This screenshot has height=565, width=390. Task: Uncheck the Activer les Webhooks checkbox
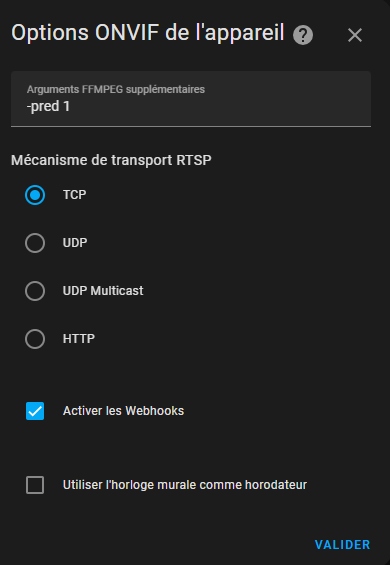click(35, 411)
